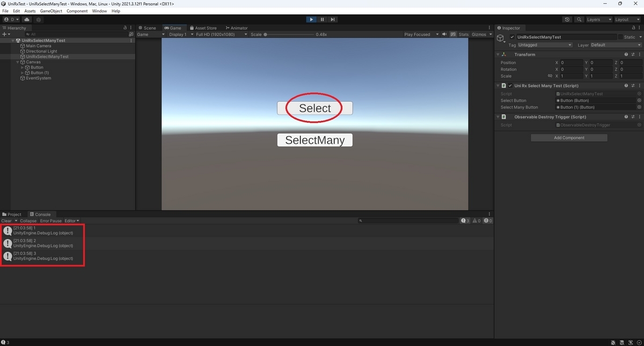This screenshot has width=644, height=346.
Task: Clear the Console log
Action: pos(6,220)
